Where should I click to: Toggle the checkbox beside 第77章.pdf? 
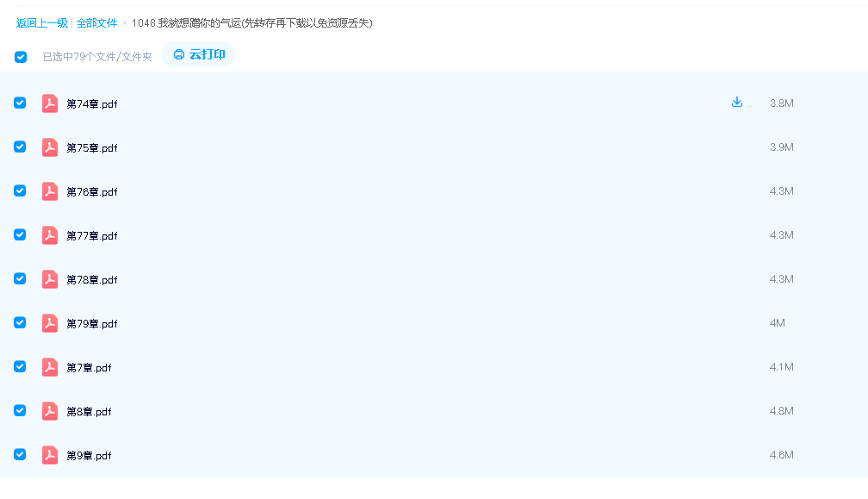click(x=20, y=234)
